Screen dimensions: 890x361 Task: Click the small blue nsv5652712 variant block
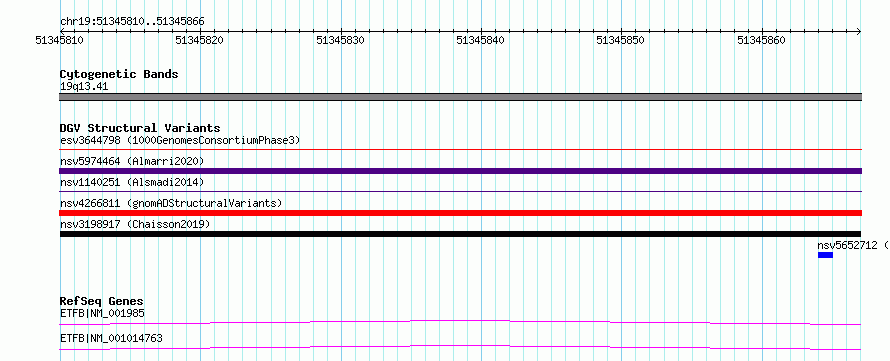(825, 255)
